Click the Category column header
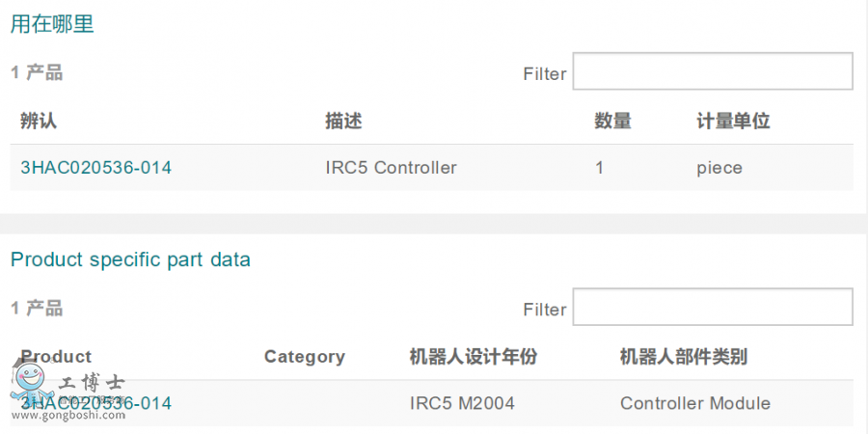 (304, 357)
